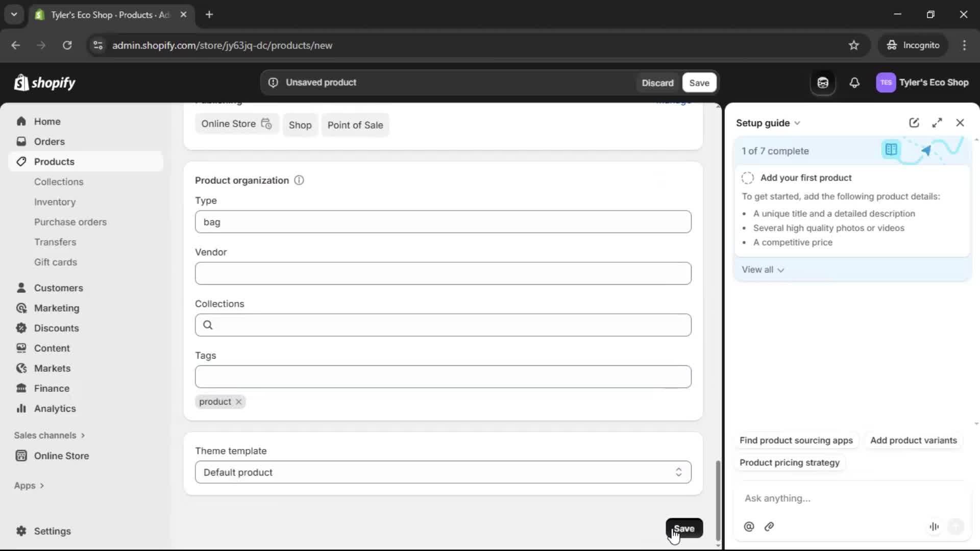This screenshot has width=980, height=551.
Task: Expand the View all setup tasks dropdown
Action: click(763, 269)
